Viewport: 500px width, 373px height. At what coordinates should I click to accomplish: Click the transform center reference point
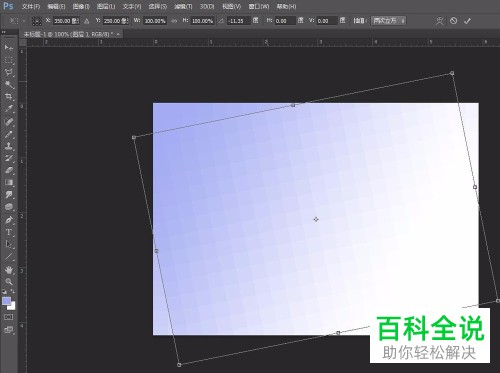pos(316,219)
